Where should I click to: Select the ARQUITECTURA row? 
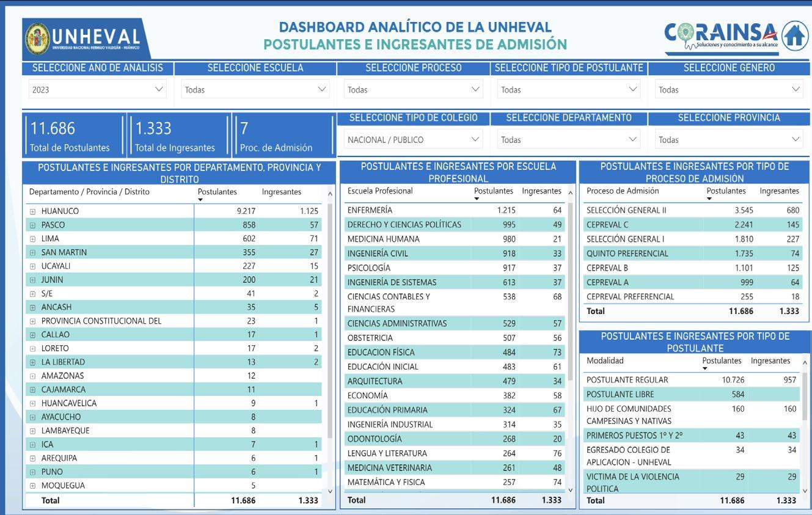point(454,381)
